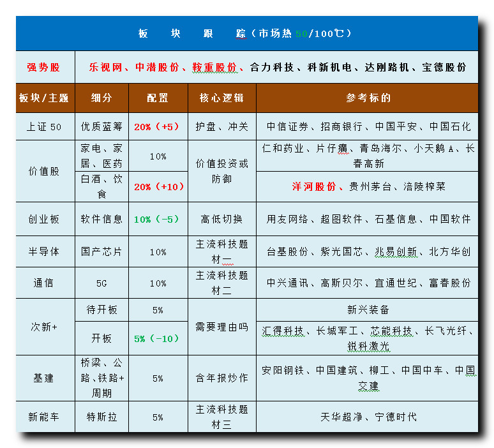Select the 天华超净、宁德时代 cell
Image resolution: width=494 pixels, height=448 pixels.
(368, 417)
